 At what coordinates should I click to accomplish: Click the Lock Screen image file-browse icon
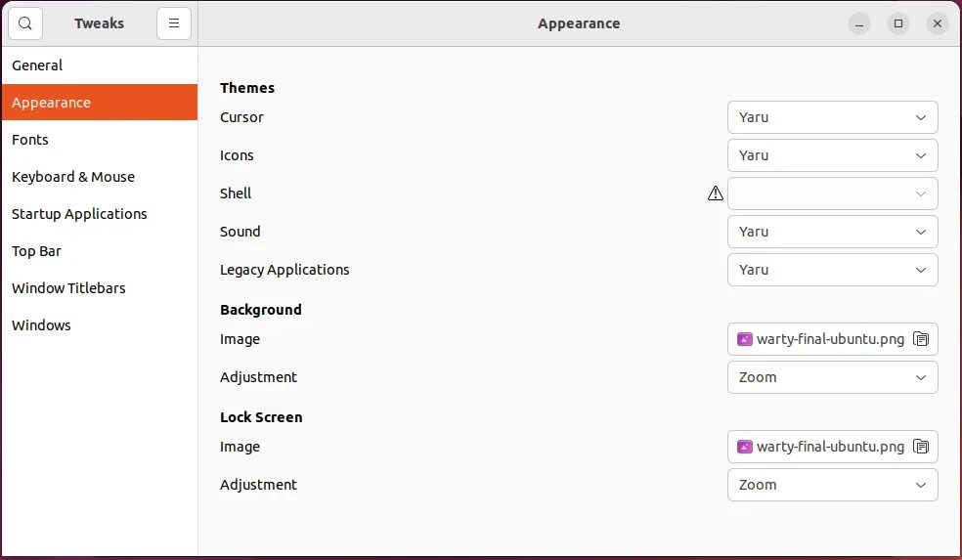(x=920, y=447)
